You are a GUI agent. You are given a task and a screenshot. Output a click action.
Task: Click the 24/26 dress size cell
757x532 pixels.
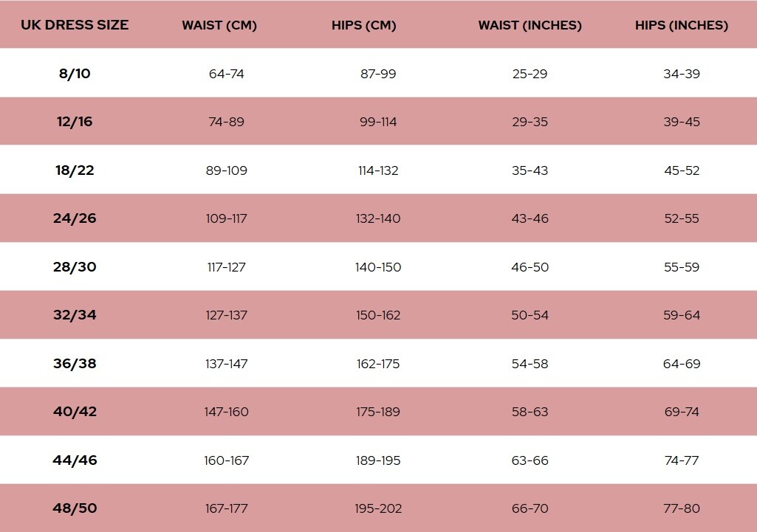click(x=75, y=218)
